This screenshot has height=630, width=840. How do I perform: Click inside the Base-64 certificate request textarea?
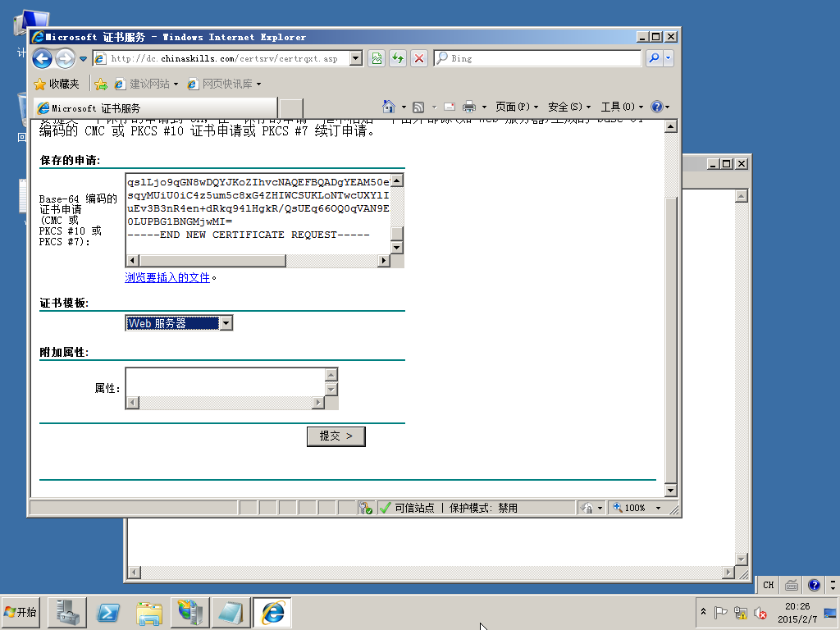pyautogui.click(x=258, y=213)
